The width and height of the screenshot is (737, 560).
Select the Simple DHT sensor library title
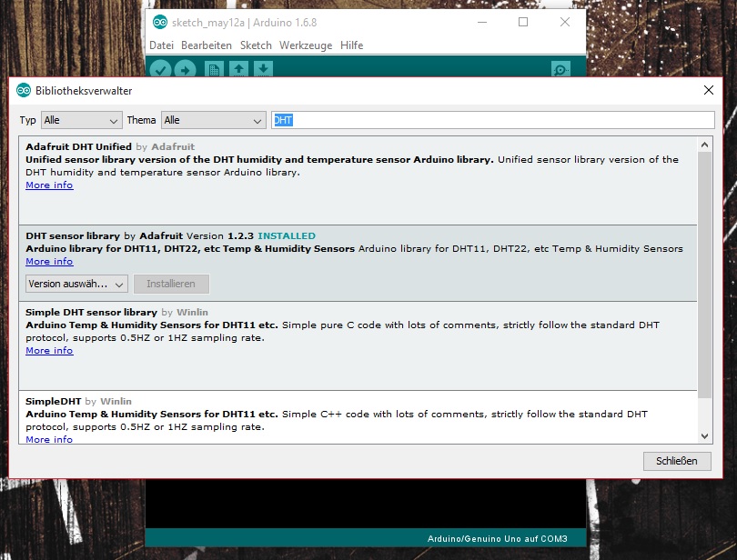pyautogui.click(x=91, y=312)
